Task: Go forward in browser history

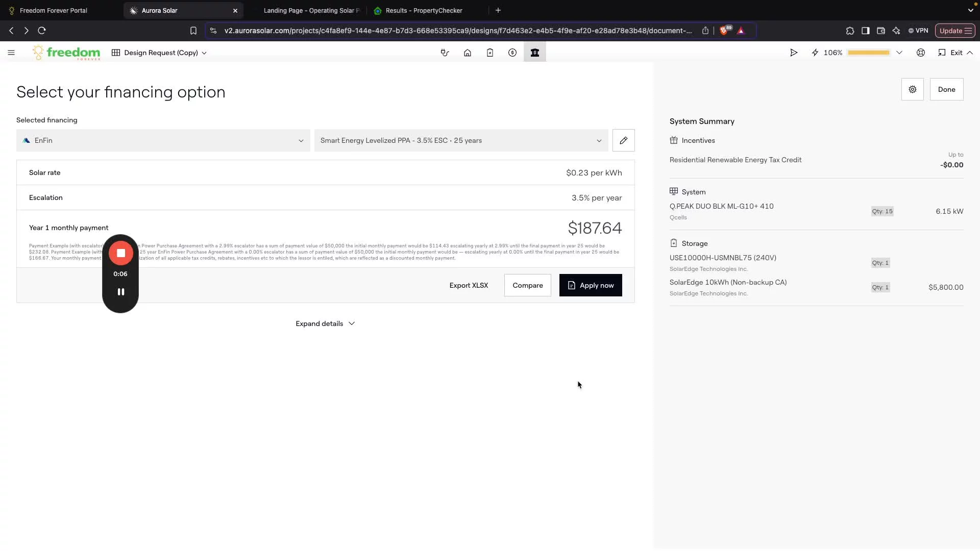Action: (26, 31)
